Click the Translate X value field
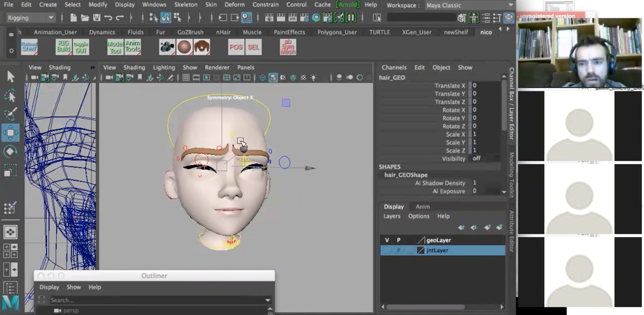Screen dimensions: 644x315 tap(485, 86)
